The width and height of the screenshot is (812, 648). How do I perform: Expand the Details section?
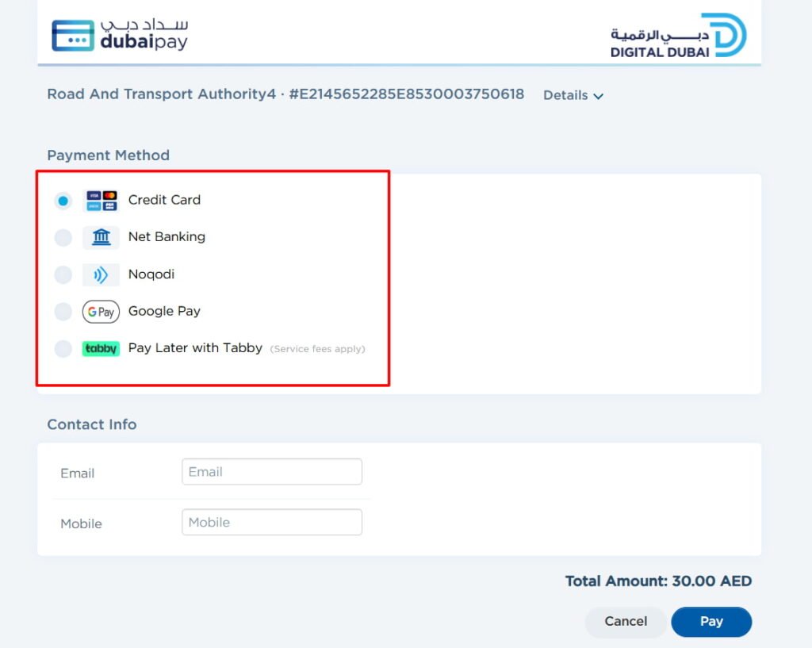[565, 95]
